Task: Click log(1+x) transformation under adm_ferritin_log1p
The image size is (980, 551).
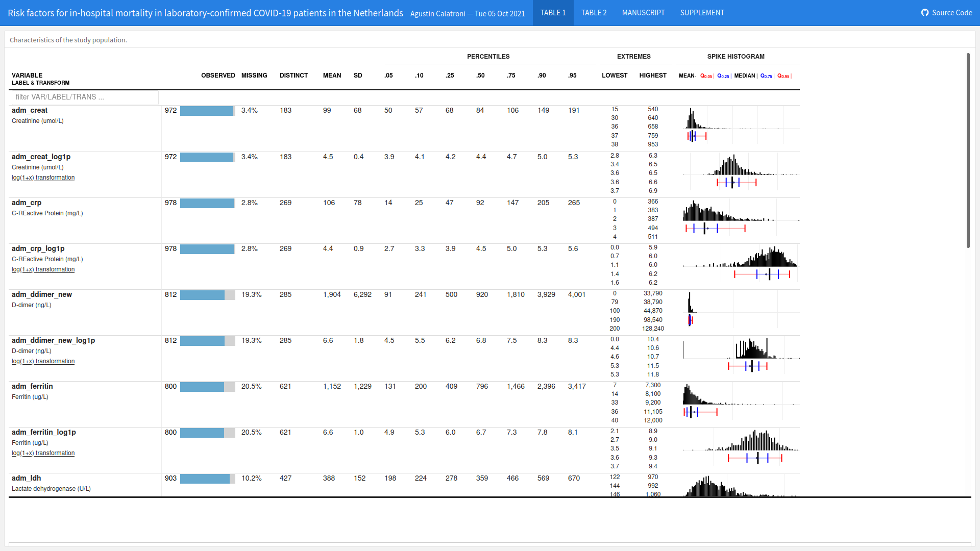Action: [x=43, y=453]
